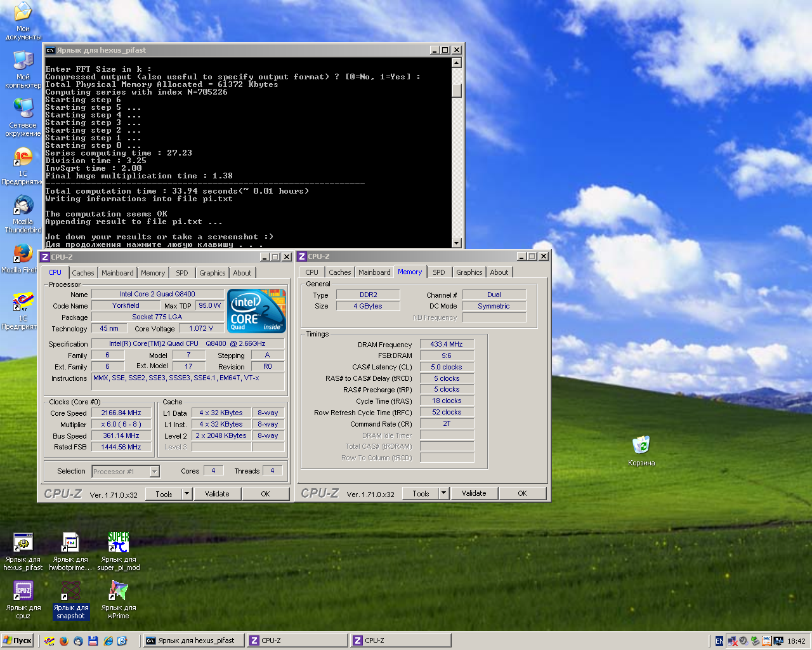Switch to Caches tab in left CPU-Z

tap(83, 273)
